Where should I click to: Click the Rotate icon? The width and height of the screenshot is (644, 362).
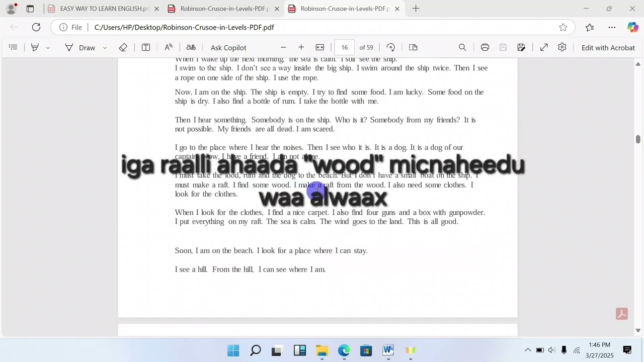pos(391,47)
